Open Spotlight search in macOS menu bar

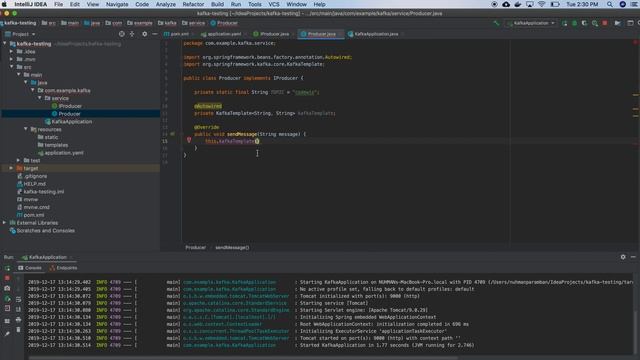coord(609,4)
